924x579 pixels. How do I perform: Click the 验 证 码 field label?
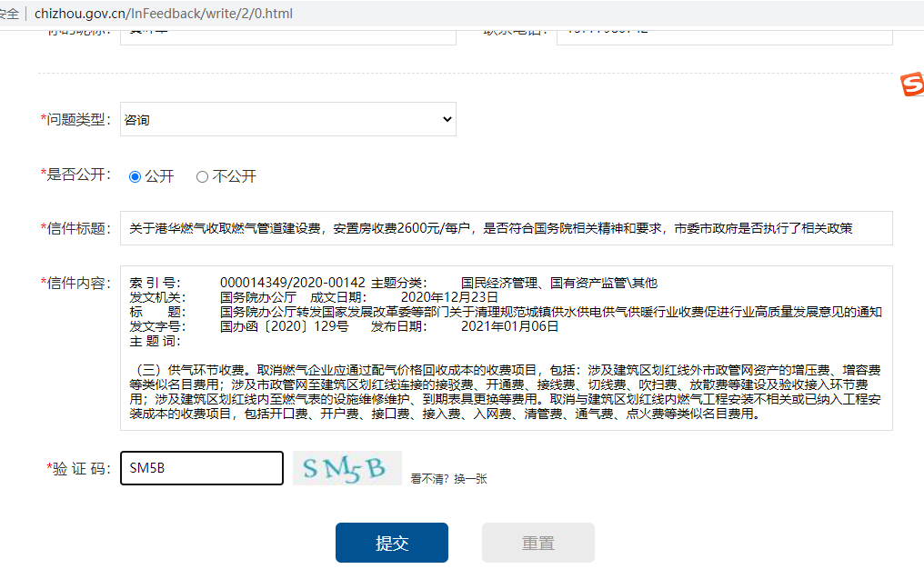78,469
